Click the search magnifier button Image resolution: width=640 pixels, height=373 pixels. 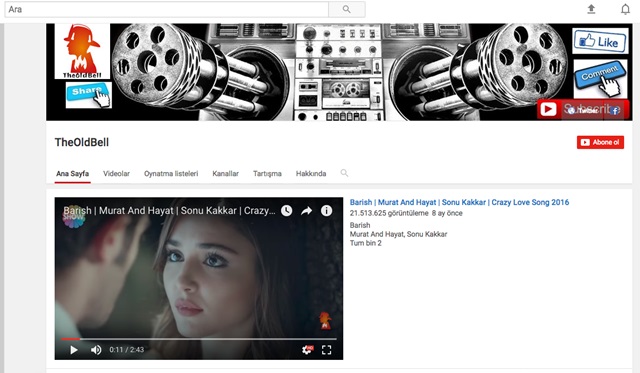click(x=347, y=9)
